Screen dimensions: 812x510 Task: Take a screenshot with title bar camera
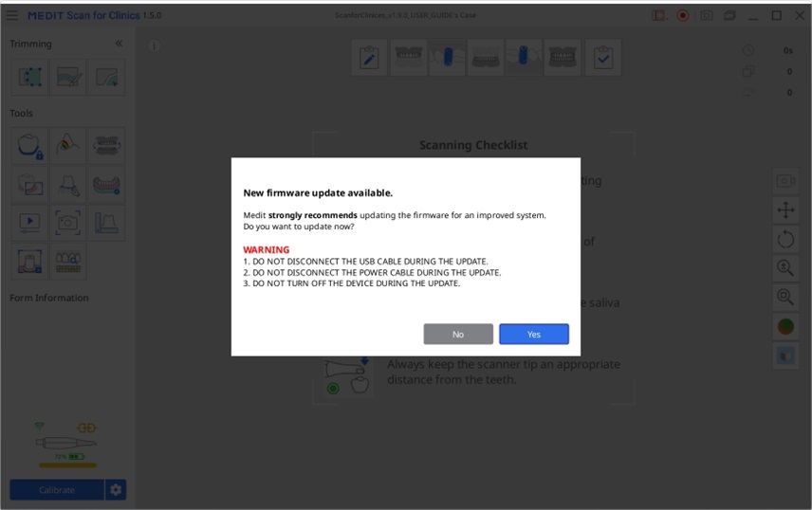pos(707,15)
